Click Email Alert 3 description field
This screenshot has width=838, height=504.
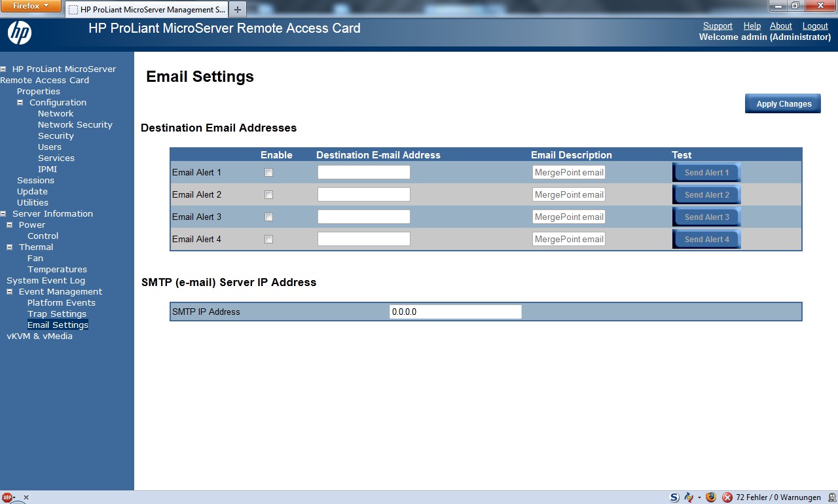coord(569,217)
